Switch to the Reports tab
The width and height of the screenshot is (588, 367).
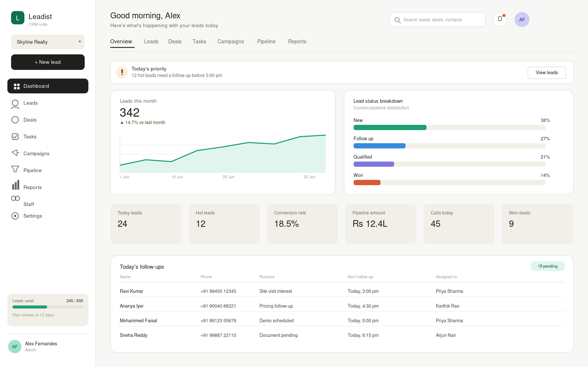(297, 42)
